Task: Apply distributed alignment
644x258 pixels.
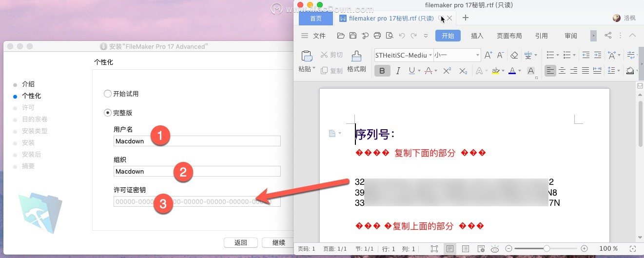Action: [x=597, y=71]
